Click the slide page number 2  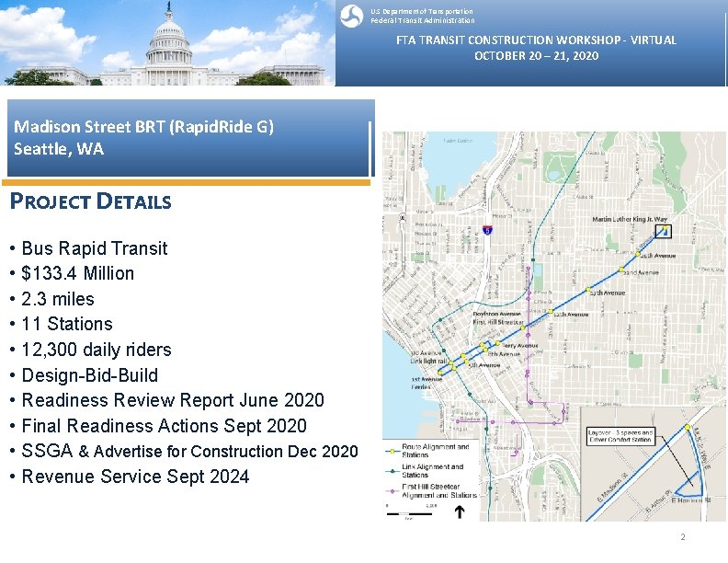click(x=682, y=537)
